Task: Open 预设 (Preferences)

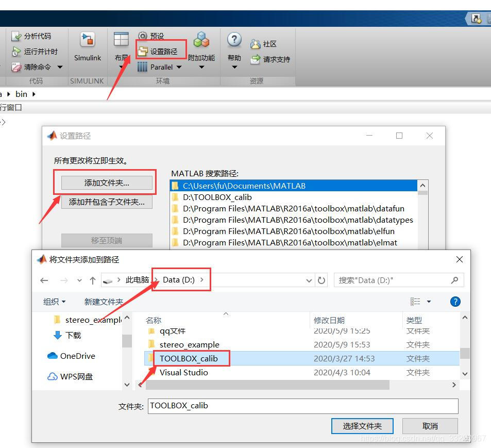Action: tap(153, 35)
